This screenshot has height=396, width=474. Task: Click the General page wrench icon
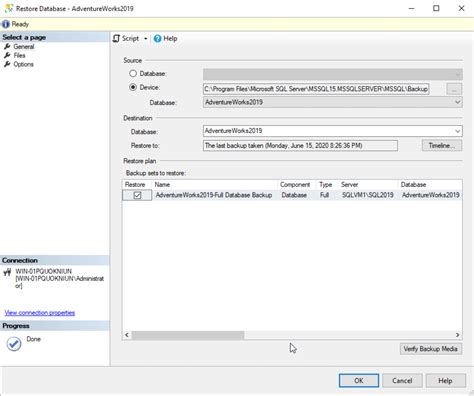pyautogui.click(x=7, y=46)
